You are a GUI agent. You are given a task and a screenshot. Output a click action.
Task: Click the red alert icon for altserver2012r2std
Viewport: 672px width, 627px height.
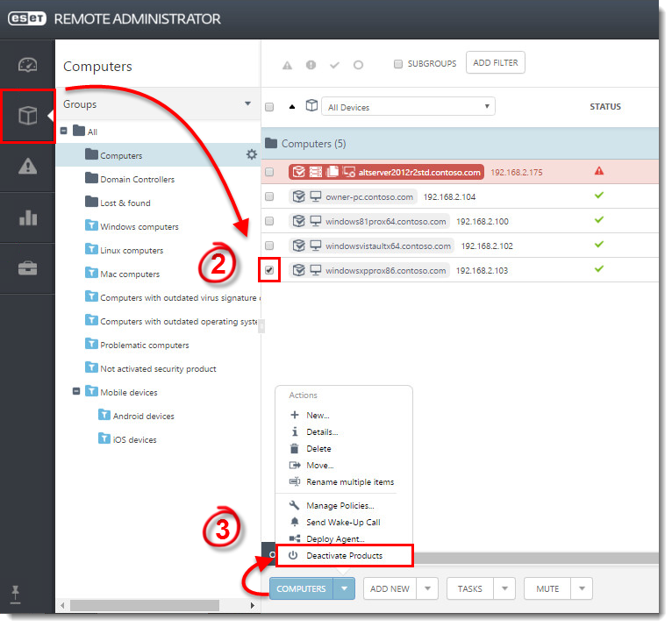tap(598, 171)
